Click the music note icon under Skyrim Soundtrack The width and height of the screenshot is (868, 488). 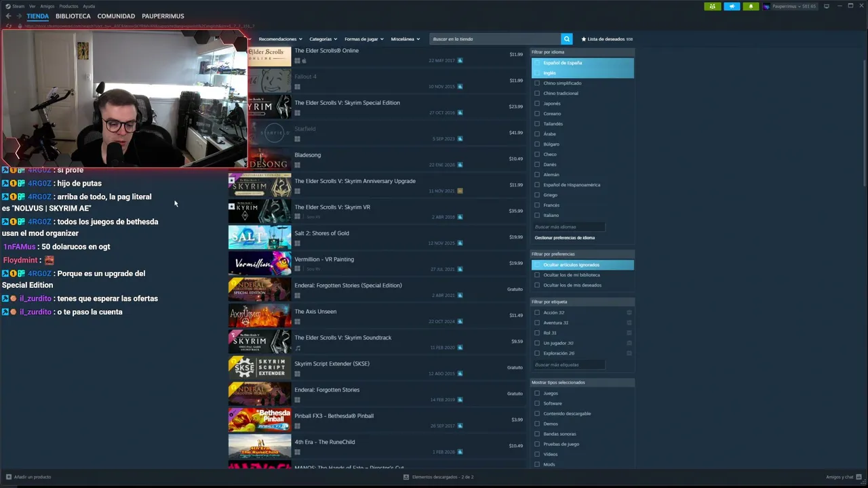pos(298,348)
